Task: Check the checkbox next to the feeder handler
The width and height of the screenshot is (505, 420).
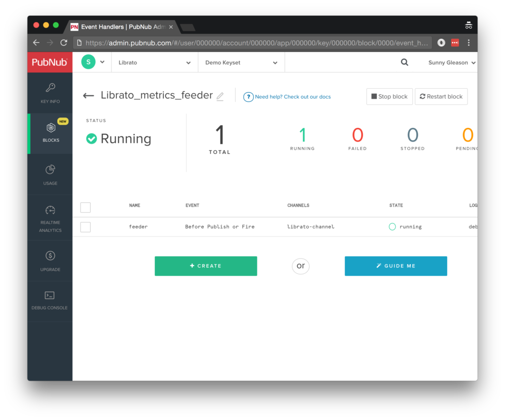Action: tap(85, 227)
